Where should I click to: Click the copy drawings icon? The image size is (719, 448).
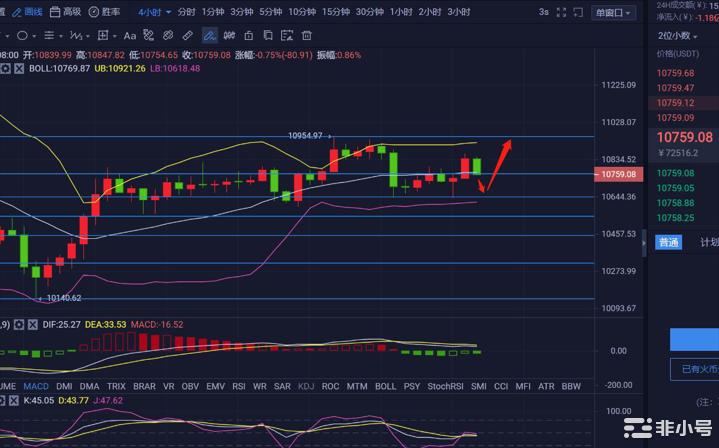click(268, 35)
